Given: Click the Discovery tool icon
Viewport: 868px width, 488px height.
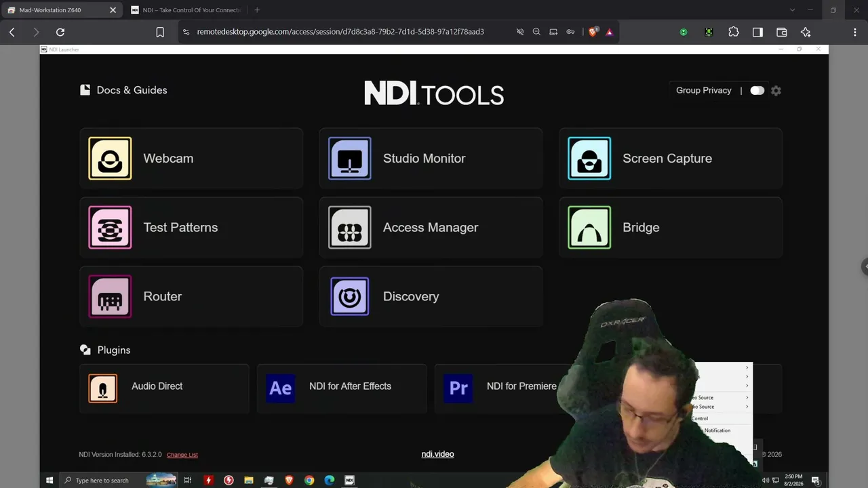Looking at the screenshot, I should [x=350, y=296].
